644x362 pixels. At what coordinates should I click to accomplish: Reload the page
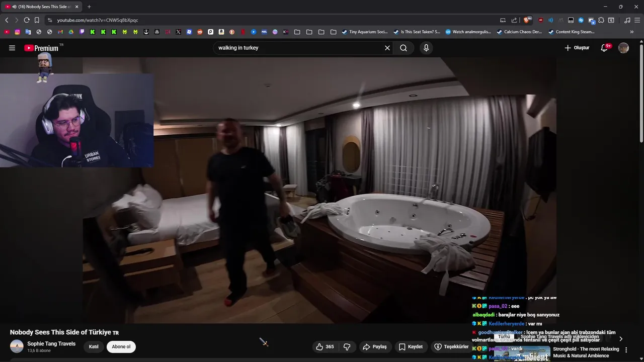click(x=27, y=20)
